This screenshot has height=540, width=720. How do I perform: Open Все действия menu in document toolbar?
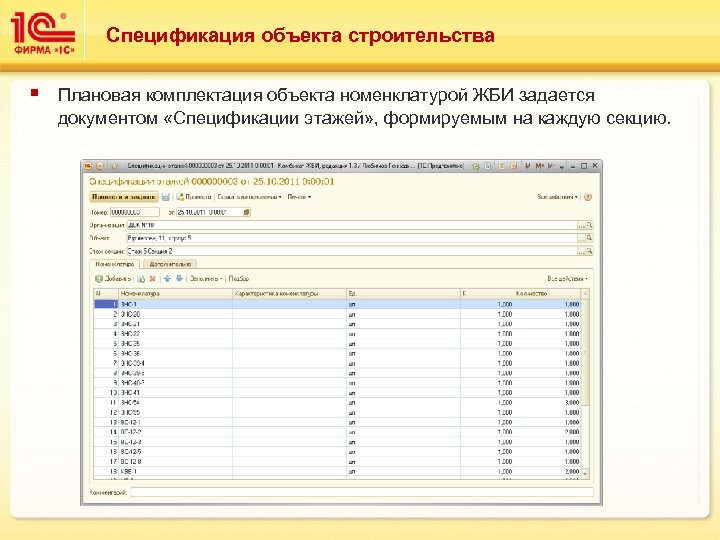(x=557, y=197)
